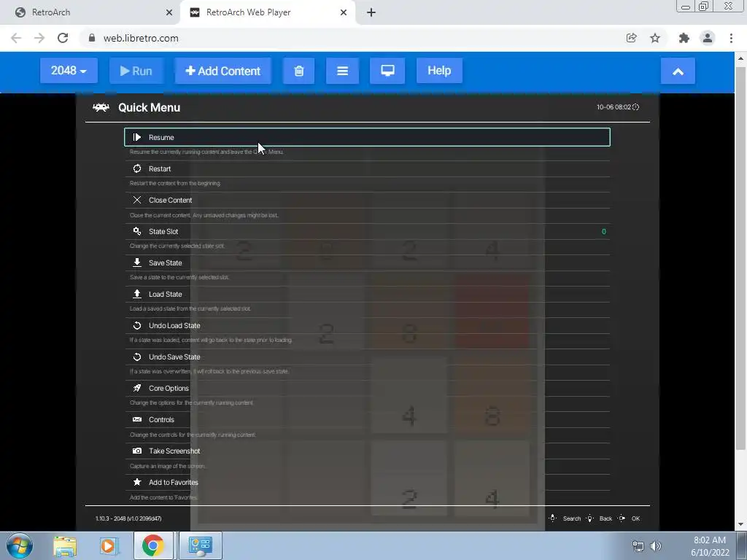Select the Save State entry
This screenshot has height=560, width=747.
[x=367, y=262]
